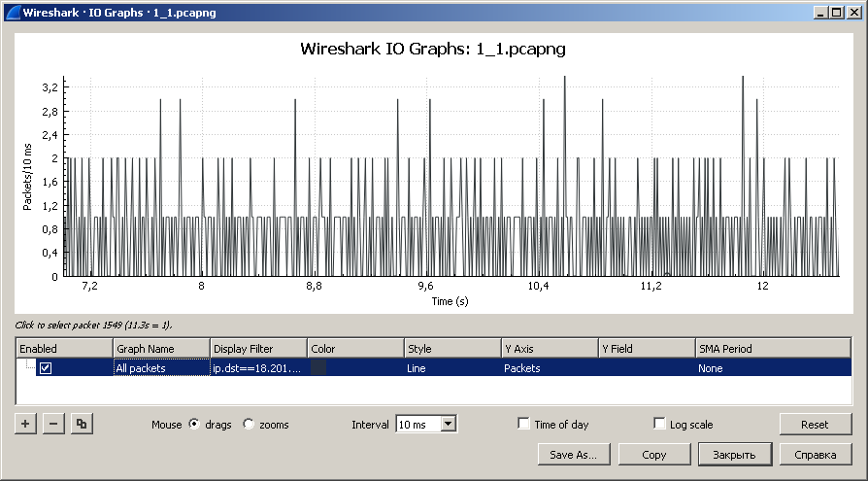This screenshot has height=481, width=868.
Task: Select the Mouse drags radio button
Action: (194, 424)
